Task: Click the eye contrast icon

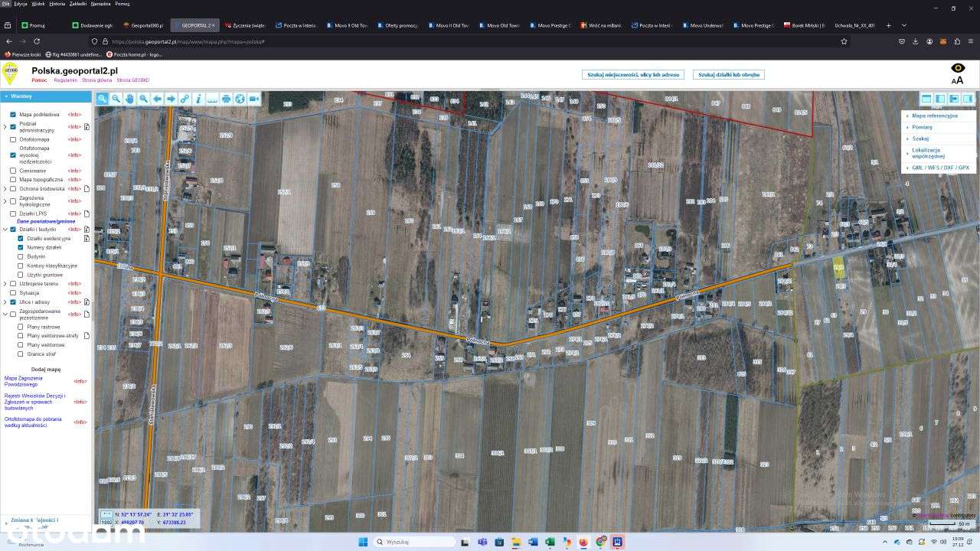Action: (x=958, y=68)
